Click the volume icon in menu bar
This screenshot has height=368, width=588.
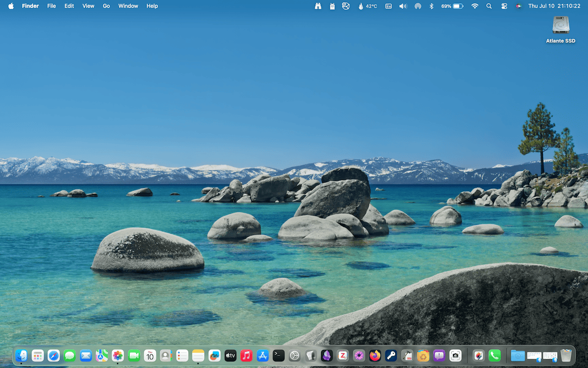[403, 6]
